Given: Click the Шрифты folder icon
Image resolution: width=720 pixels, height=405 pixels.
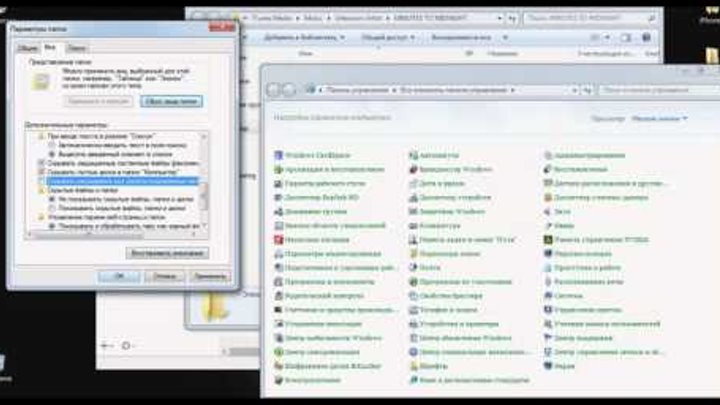Looking at the screenshot, I should (412, 366).
